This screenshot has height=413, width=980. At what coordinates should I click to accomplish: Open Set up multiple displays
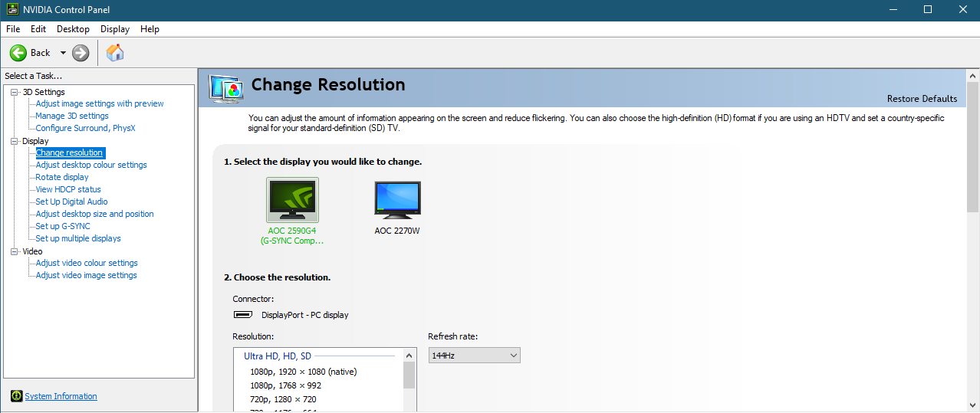tap(78, 238)
